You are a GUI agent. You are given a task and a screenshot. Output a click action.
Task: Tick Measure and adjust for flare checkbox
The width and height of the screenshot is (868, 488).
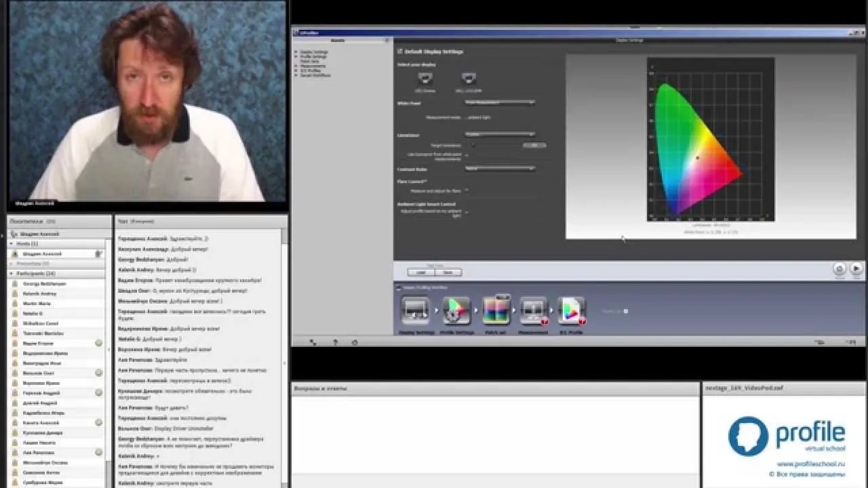click(467, 191)
